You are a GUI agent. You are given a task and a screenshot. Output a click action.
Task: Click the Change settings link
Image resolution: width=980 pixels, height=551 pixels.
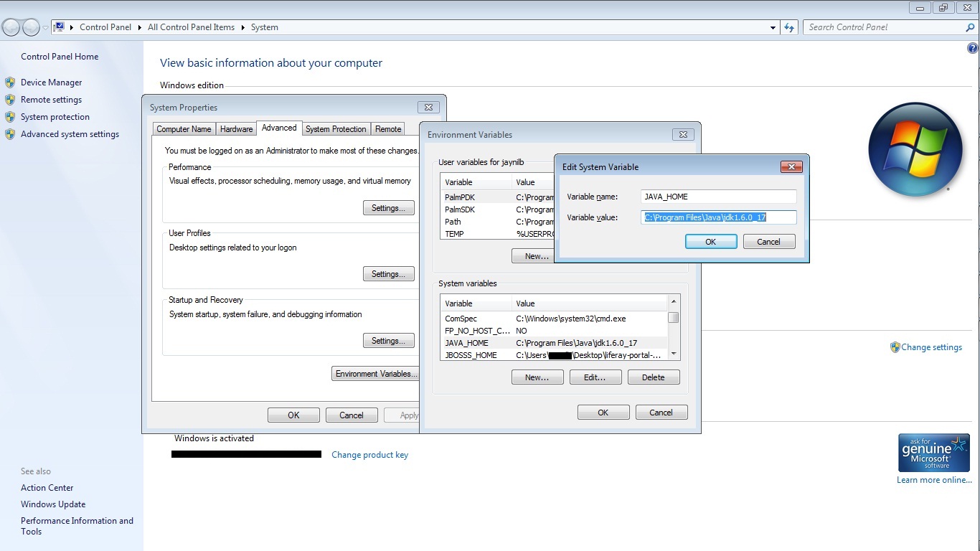pyautogui.click(x=931, y=347)
